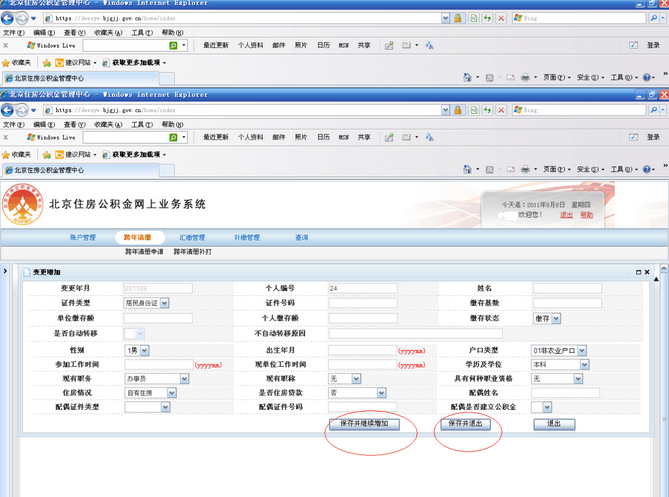Open the 现有职务 dropdown showing 办事员
This screenshot has width=669, height=497.
coord(184,378)
